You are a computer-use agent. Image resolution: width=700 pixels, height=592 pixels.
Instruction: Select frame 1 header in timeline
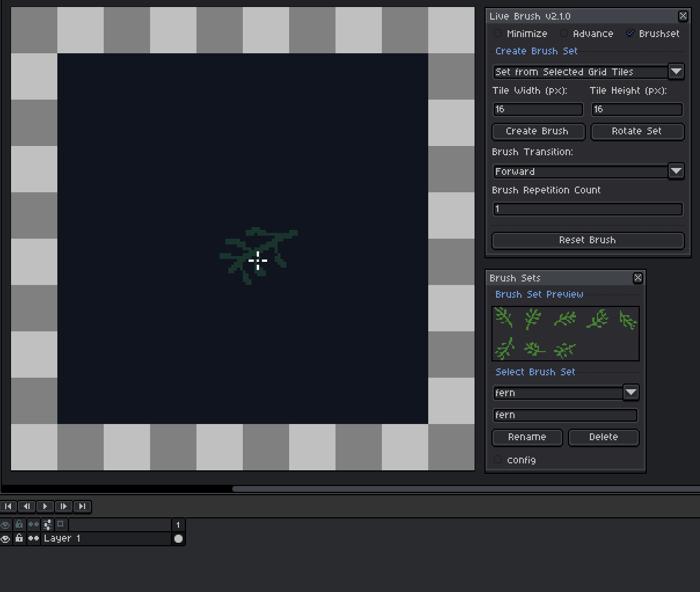(x=178, y=525)
